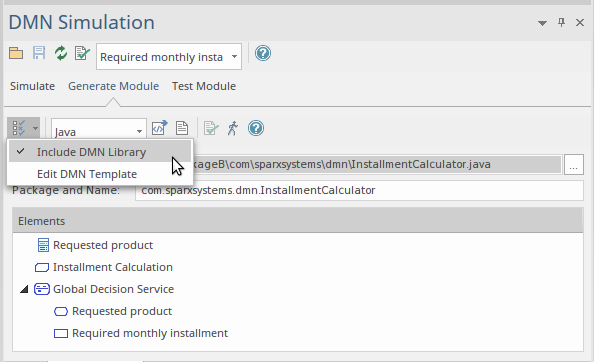
Task: Switch to the Simulate tab
Action: (x=33, y=86)
